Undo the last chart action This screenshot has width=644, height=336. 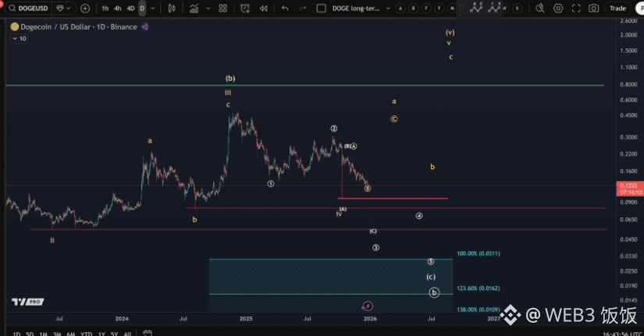tap(285, 9)
